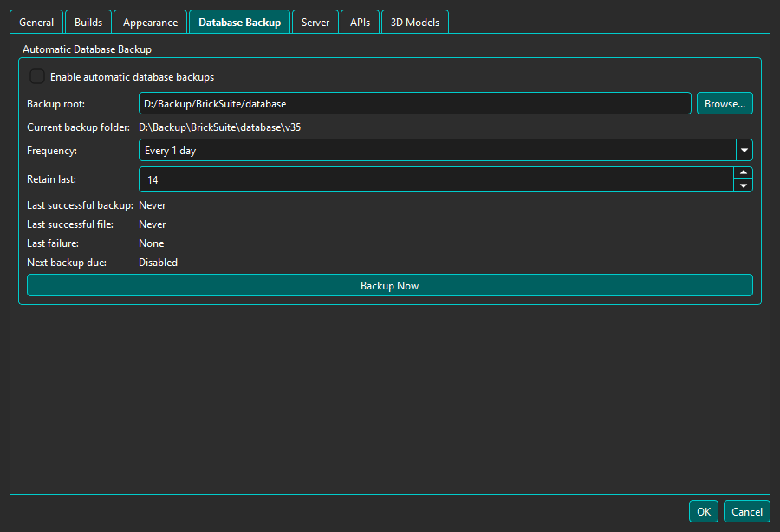Select the Database Backup tab
Image resolution: width=780 pixels, height=532 pixels.
(239, 23)
